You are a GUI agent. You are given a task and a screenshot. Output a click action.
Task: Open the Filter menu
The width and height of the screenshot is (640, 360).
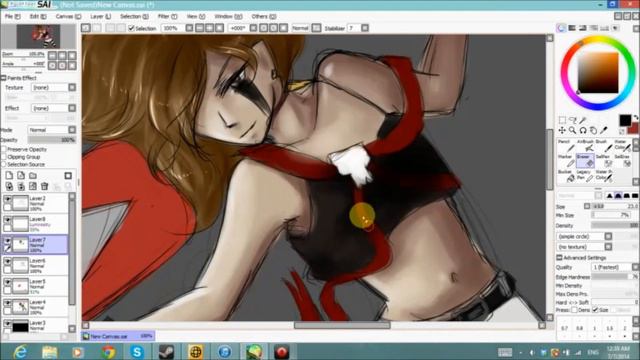(x=167, y=16)
